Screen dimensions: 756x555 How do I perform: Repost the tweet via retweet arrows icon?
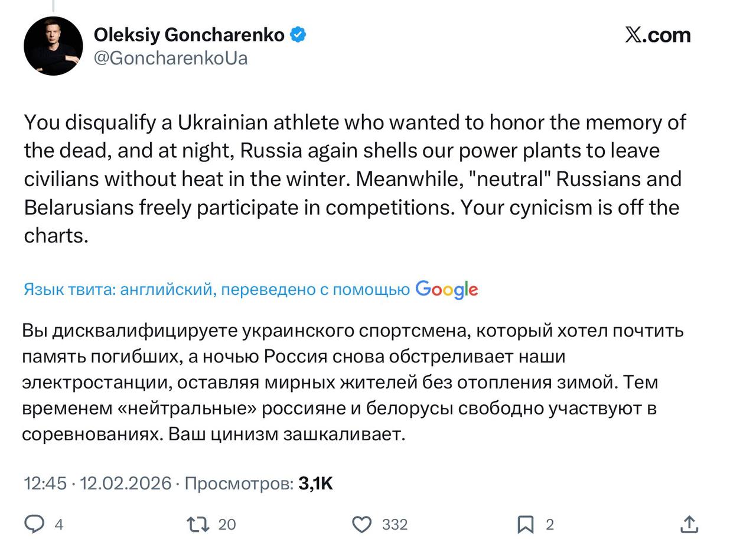tap(198, 524)
